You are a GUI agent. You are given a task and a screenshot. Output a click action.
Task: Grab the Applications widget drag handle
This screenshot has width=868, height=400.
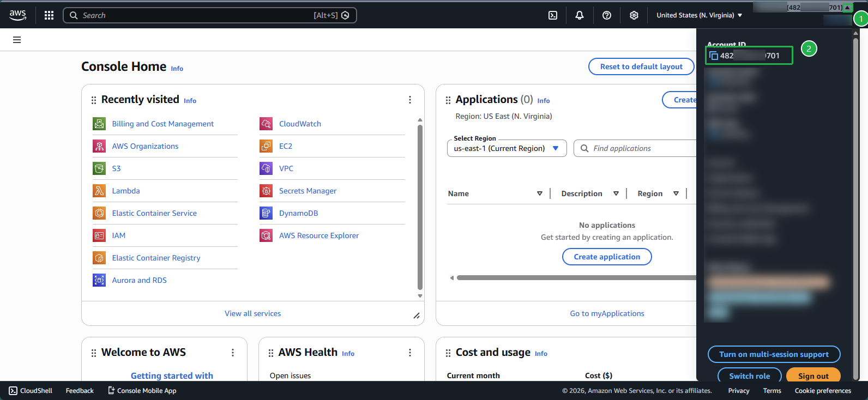448,100
